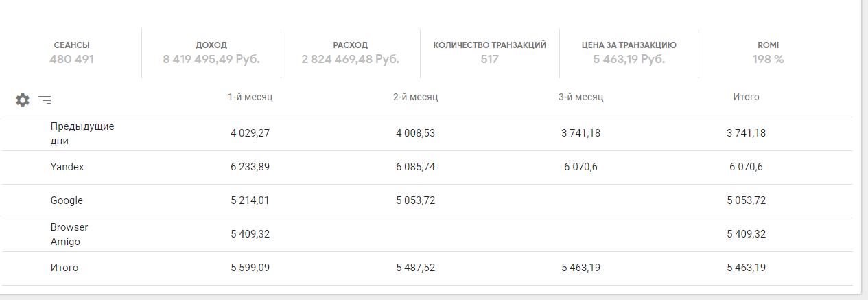Select the Сеансы metric card
868x300 pixels.
71,53
